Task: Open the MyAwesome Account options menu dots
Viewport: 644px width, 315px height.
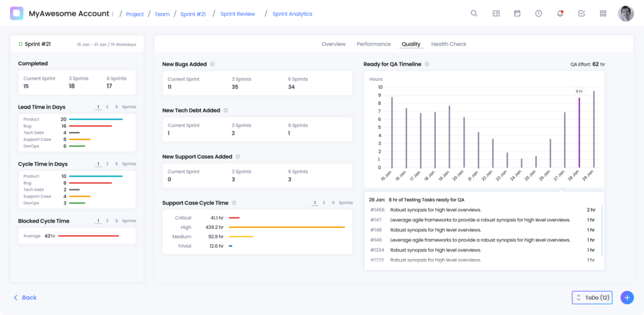Action: tap(113, 14)
